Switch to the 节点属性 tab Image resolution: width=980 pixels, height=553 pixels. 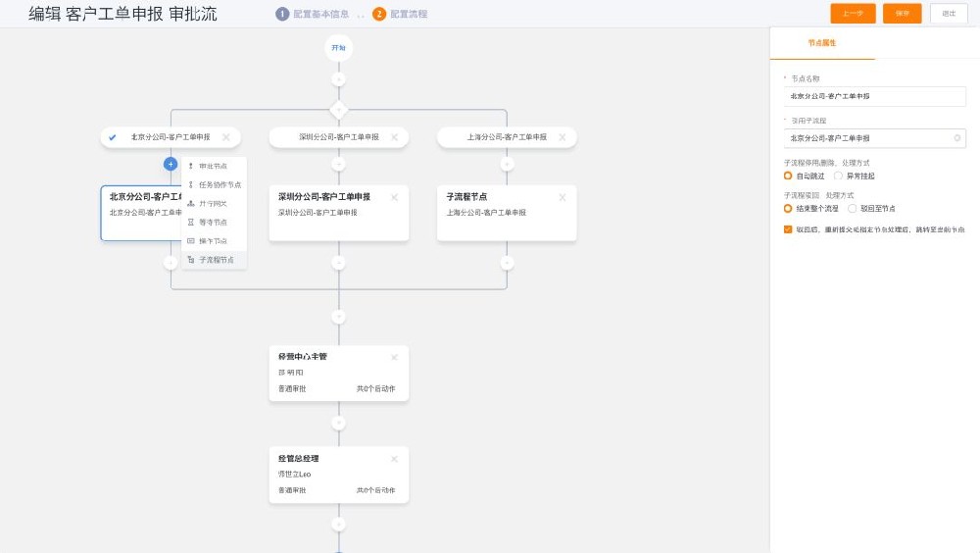822,43
